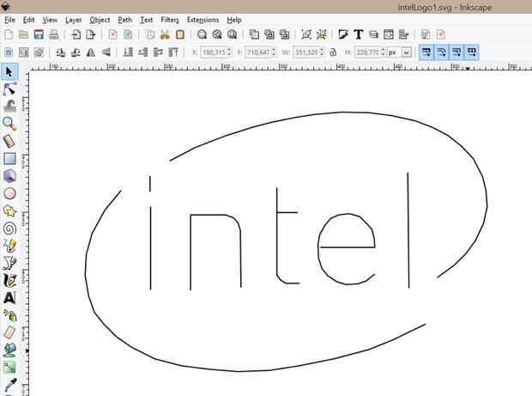Toggle width/height lock ratio
This screenshot has width=532, height=396.
[333, 52]
